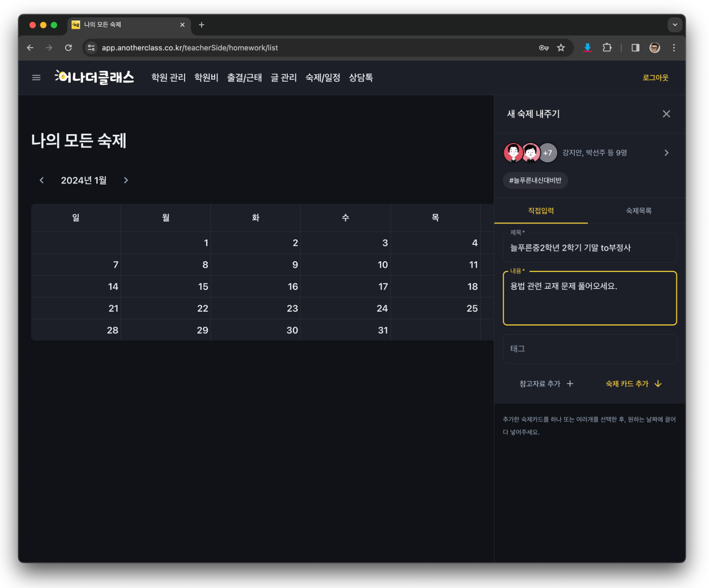Open the 상담톡 menu

[x=361, y=78]
